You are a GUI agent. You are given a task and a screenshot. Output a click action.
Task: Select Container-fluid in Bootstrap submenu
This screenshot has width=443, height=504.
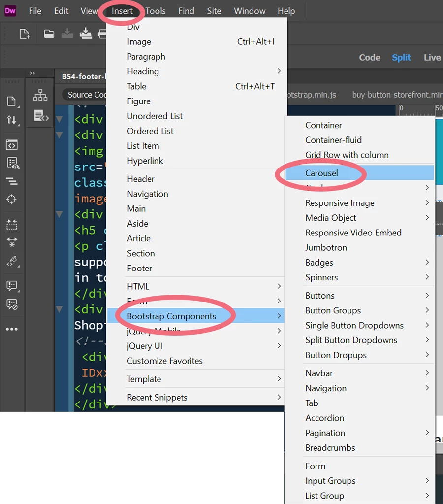pos(359,140)
